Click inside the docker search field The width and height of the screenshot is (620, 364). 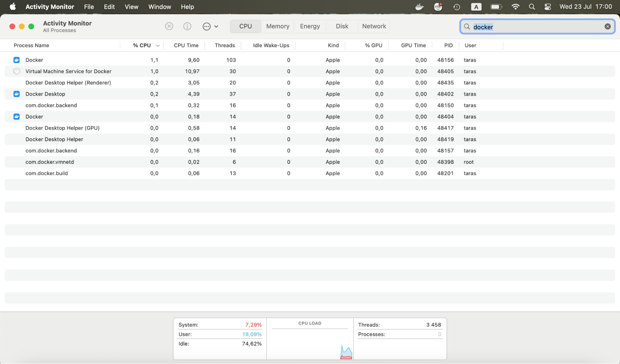pyautogui.click(x=527, y=27)
